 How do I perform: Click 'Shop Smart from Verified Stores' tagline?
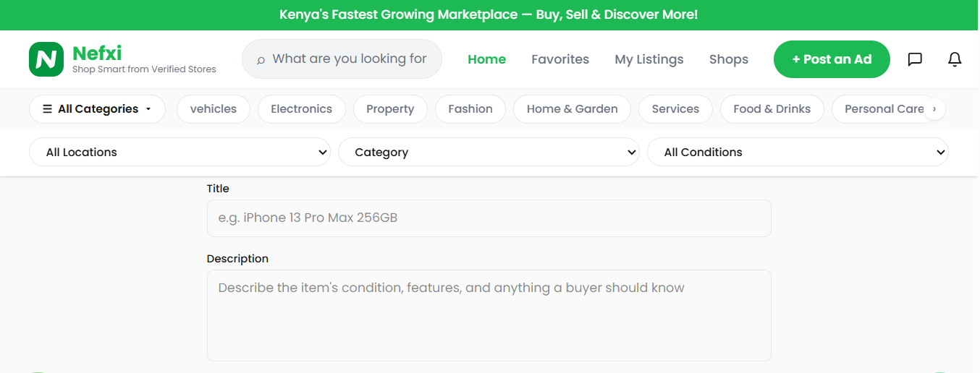tap(144, 69)
